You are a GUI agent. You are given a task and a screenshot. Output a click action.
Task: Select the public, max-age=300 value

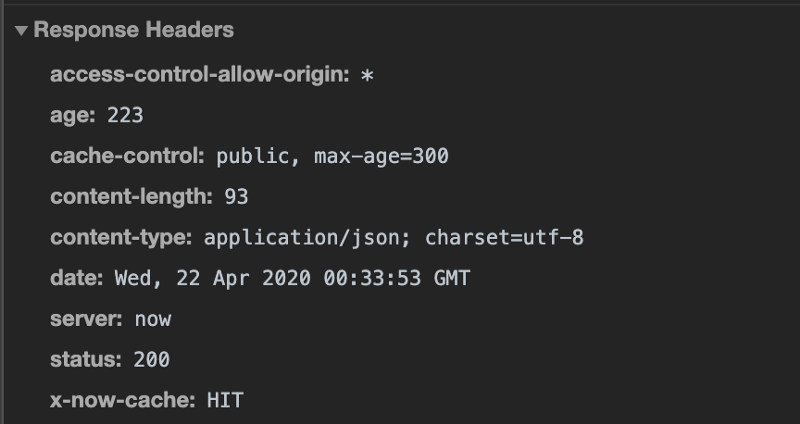coord(333,156)
